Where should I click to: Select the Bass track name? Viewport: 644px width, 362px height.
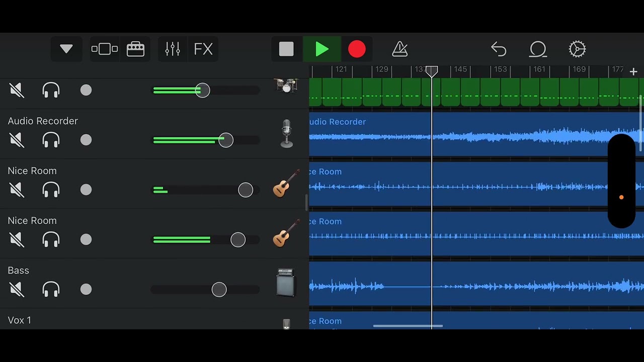pyautogui.click(x=18, y=270)
